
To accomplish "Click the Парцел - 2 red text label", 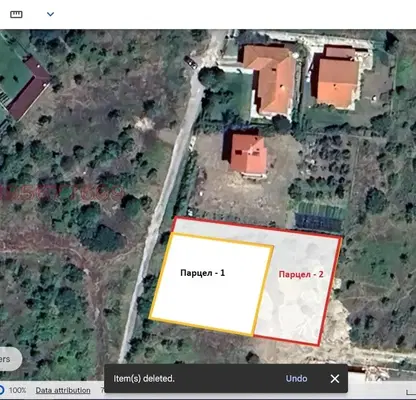I will [301, 274].
